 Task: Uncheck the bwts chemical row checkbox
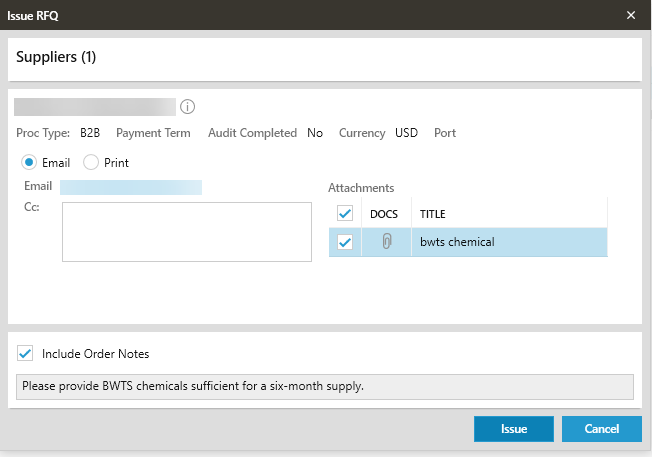tap(345, 242)
